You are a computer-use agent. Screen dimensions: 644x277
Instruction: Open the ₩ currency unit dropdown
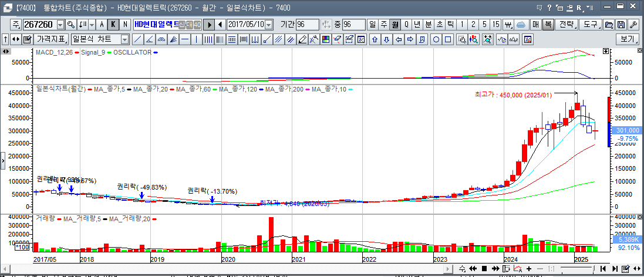[509, 25]
